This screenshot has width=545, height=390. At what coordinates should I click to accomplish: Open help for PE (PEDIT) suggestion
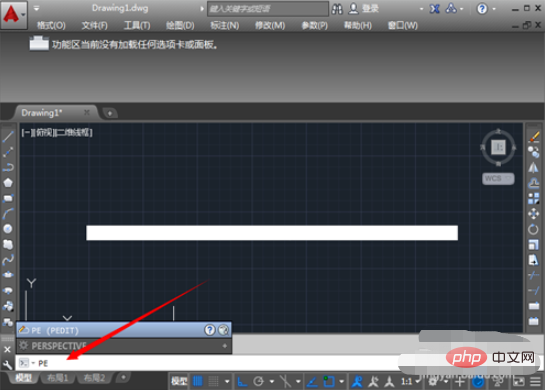point(210,330)
